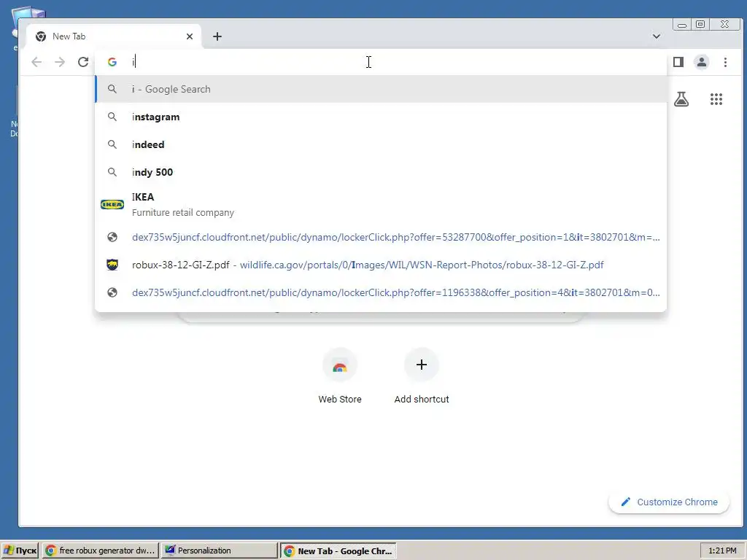
Task: Open a new tab with plus button
Action: click(x=217, y=36)
